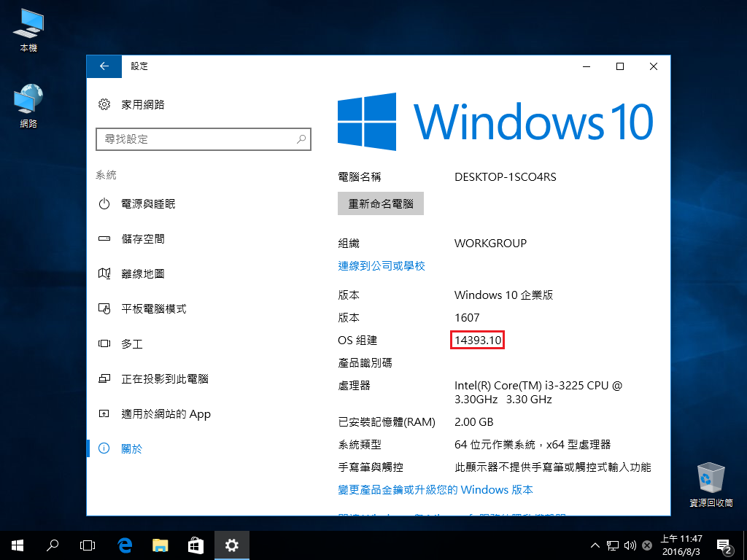
Task: Select 儲存空間 in the sidebar
Action: 199,238
